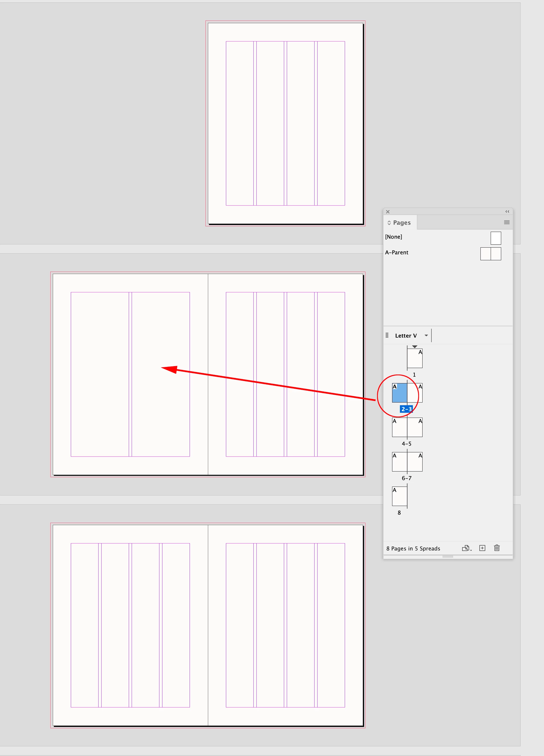This screenshot has height=756, width=544.
Task: Click the panel bottom resize grip
Action: pos(448,557)
